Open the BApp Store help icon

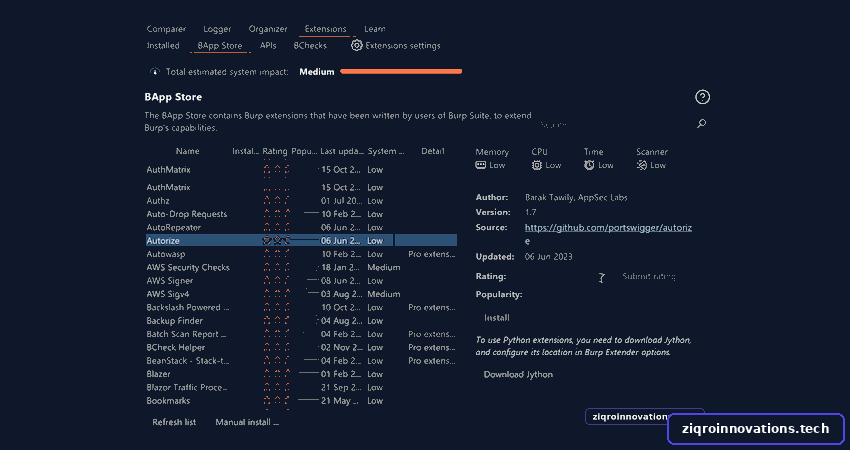(702, 97)
